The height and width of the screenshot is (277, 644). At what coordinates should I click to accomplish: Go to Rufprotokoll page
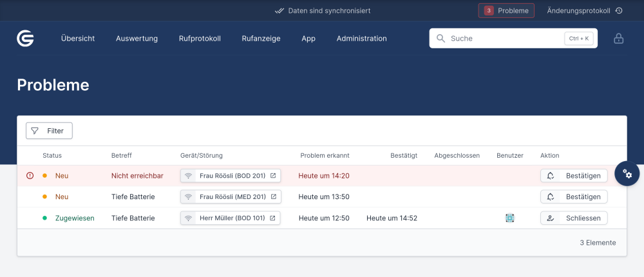[200, 39]
